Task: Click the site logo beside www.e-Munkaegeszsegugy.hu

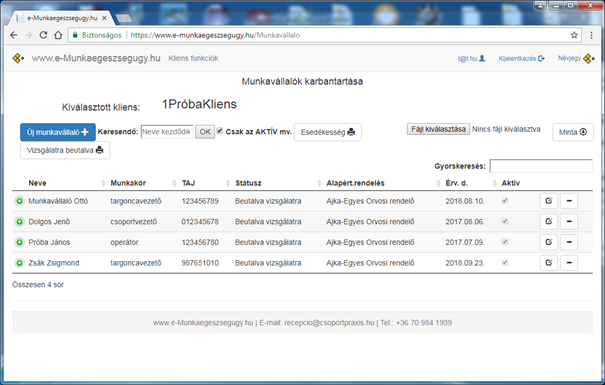Action: [18, 58]
